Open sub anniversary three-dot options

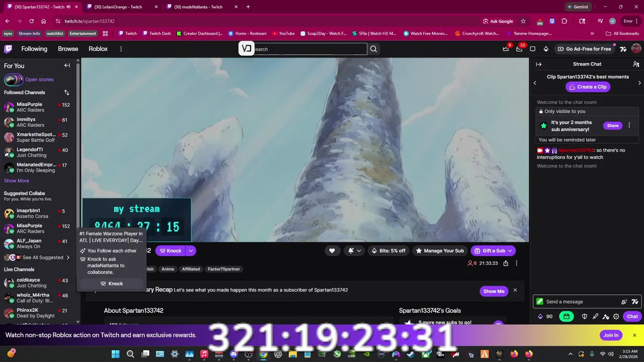coord(629,126)
